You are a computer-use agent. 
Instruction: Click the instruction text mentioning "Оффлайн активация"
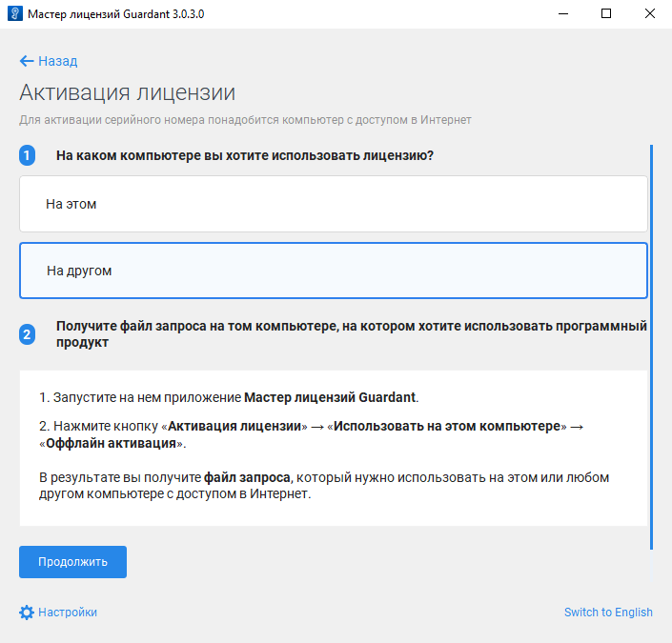(311, 434)
